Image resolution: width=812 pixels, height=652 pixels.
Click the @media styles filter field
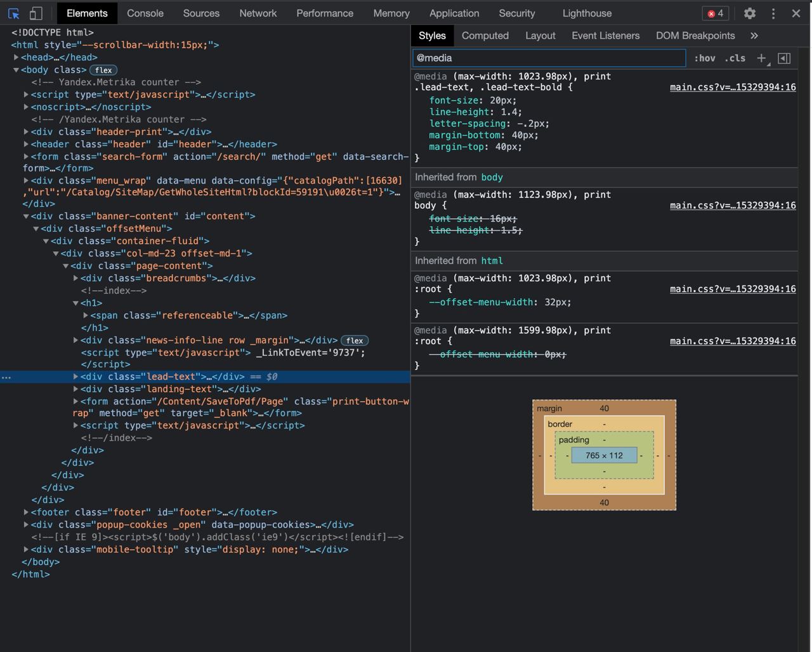(x=549, y=58)
